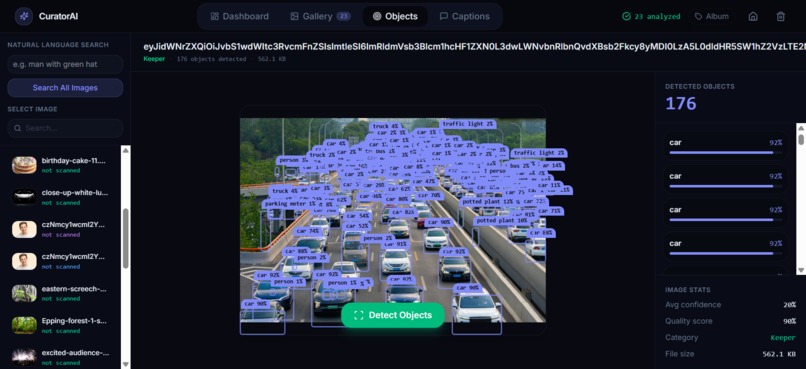
Task: Click the large 176 detected objects count
Action: (x=681, y=103)
